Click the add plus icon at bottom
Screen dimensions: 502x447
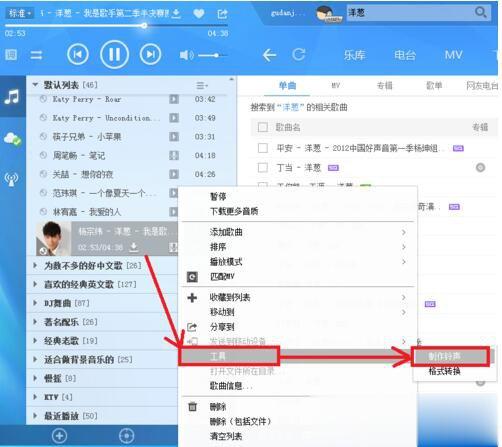pyautogui.click(x=59, y=436)
